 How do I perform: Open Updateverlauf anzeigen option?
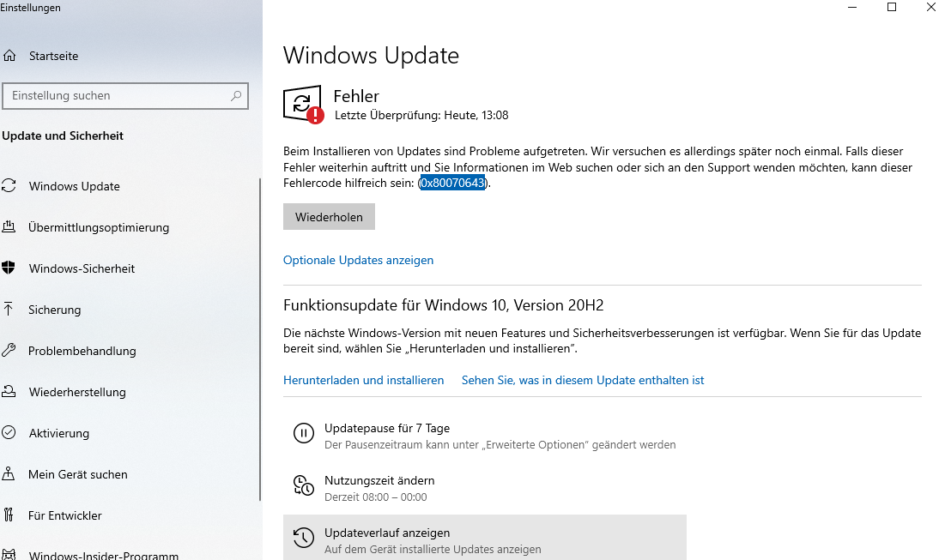(484, 537)
